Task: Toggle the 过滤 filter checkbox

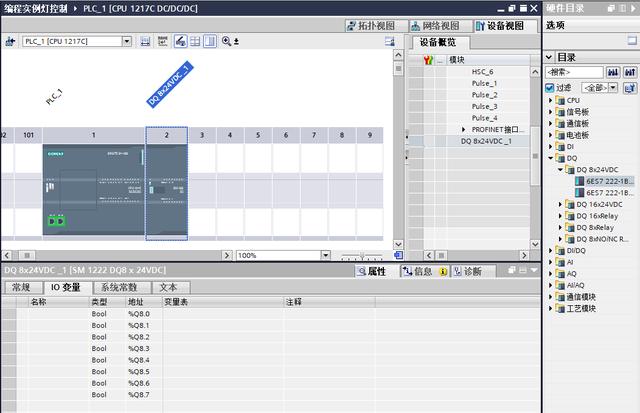Action: (x=550, y=88)
